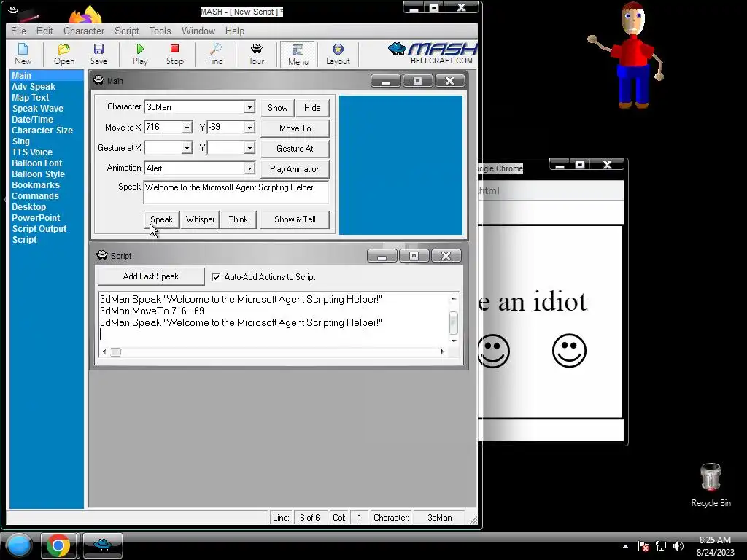Open the Help menu
This screenshot has width=747, height=560.
(235, 31)
